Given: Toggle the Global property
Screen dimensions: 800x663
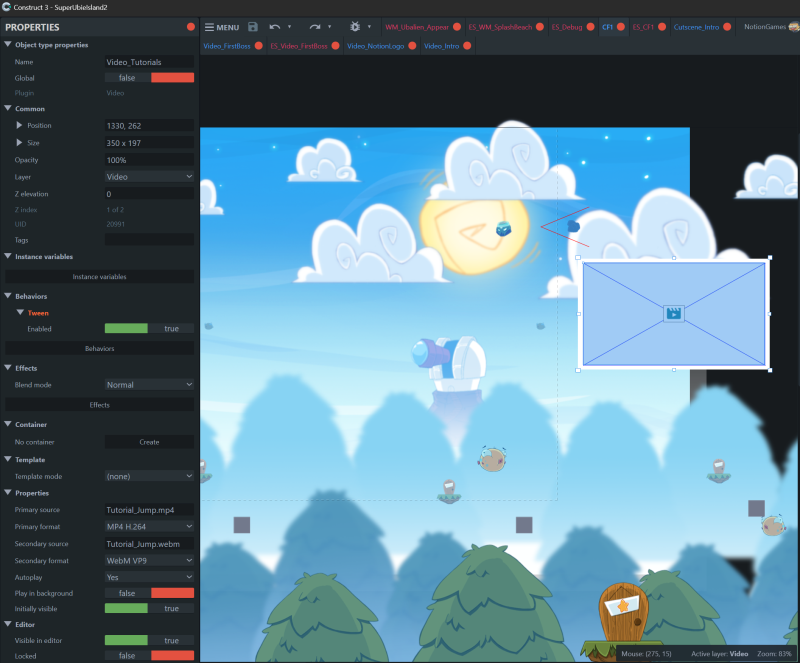Looking at the screenshot, I should tap(149, 77).
